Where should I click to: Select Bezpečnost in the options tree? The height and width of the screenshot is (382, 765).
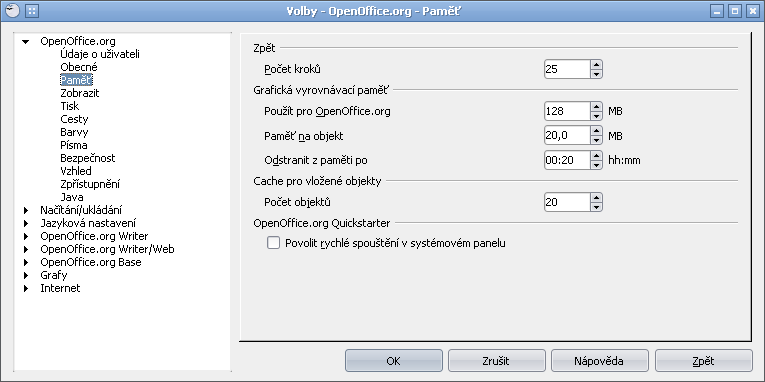click(88, 158)
